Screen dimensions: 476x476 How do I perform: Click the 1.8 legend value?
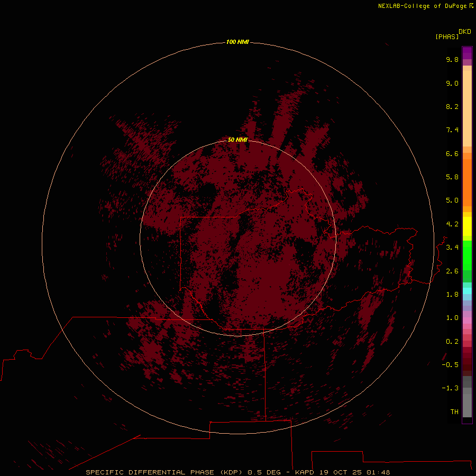click(x=452, y=295)
